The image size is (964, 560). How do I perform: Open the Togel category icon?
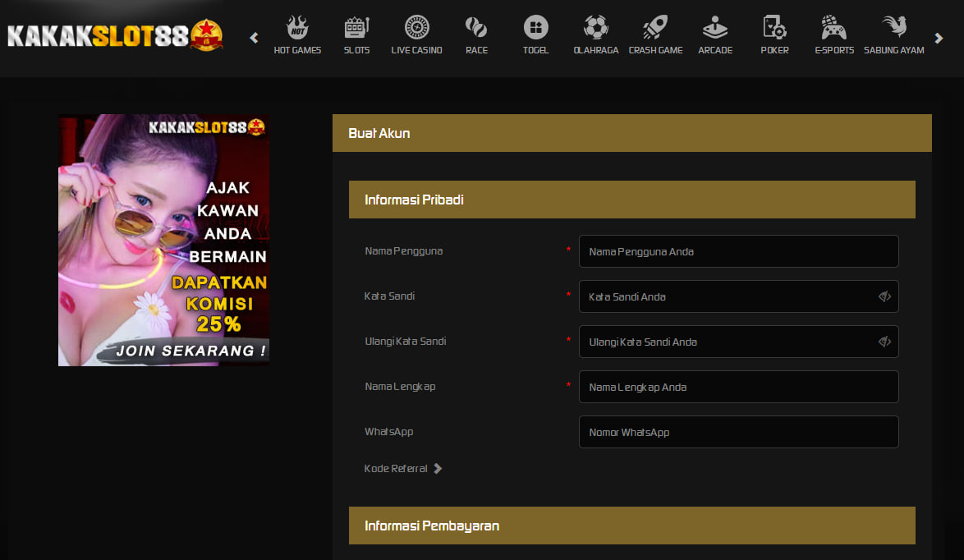tap(535, 27)
